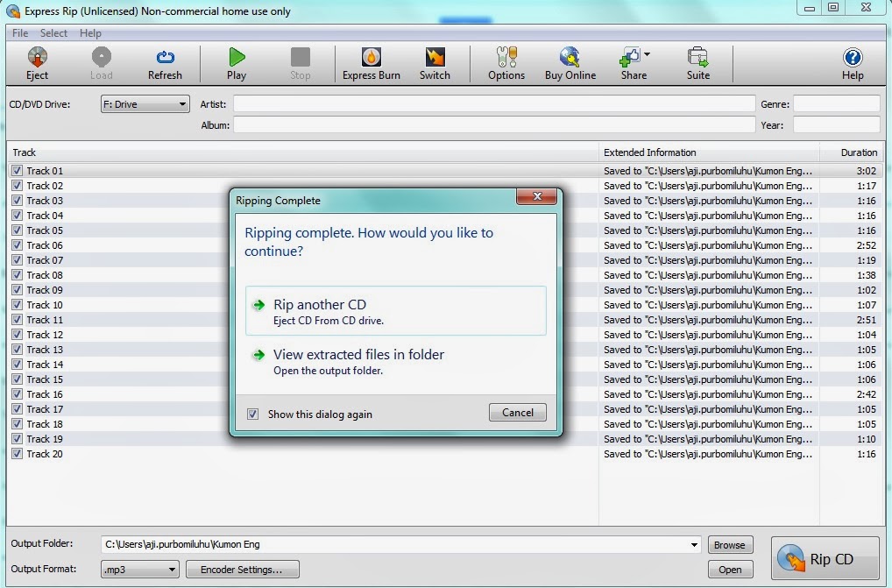Viewport: 892px width, 588px height.
Task: Click the Buy Online icon
Action: coord(570,58)
